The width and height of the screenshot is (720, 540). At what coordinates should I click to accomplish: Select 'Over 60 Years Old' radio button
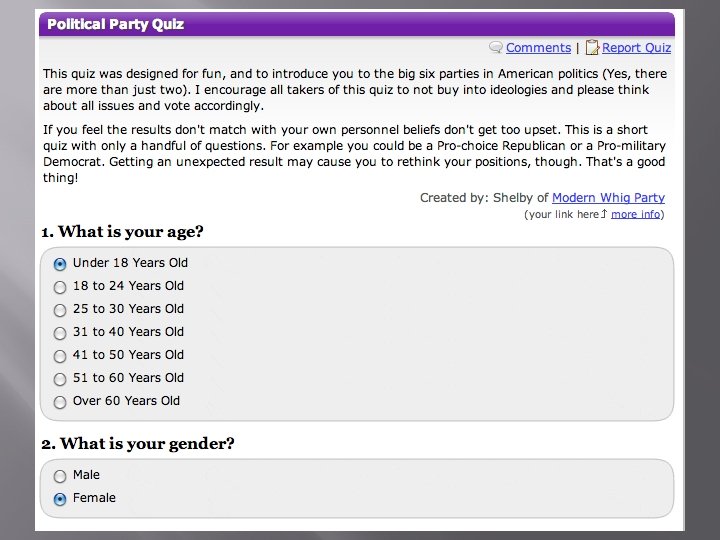coord(60,402)
